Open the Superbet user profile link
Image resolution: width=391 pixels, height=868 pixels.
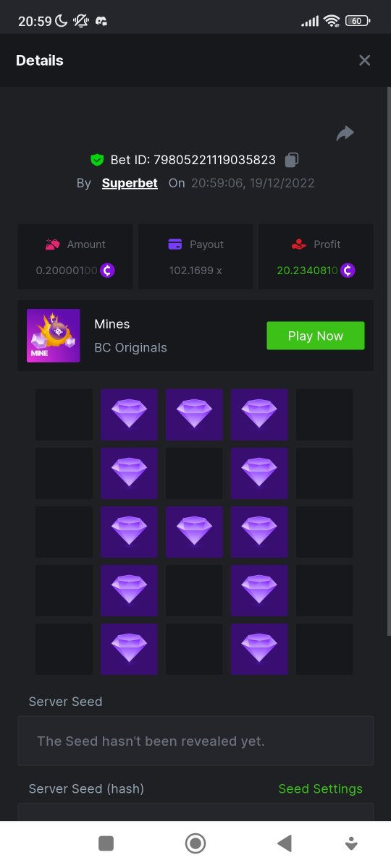click(x=130, y=183)
